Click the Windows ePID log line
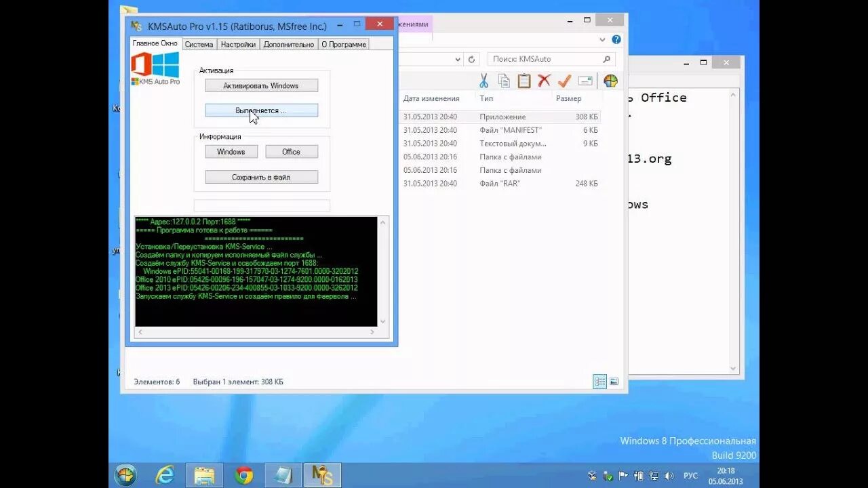This screenshot has height=488, width=868. 251,271
